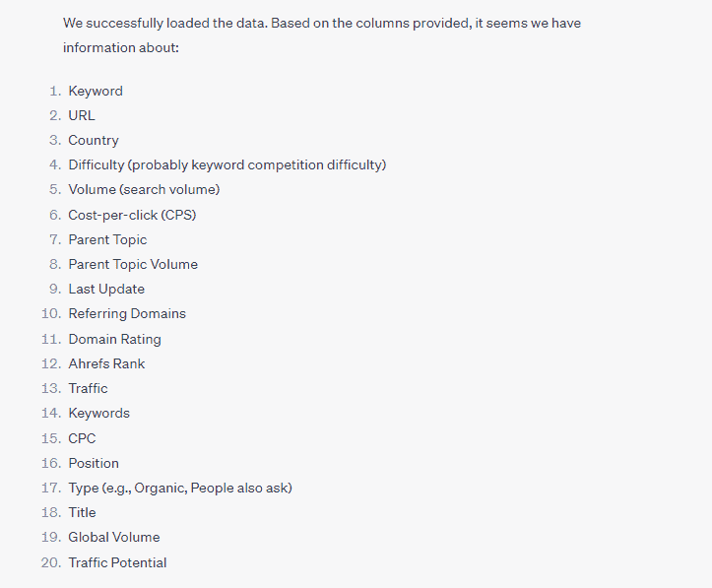Click the Difficulty list item text
Image resolution: width=712 pixels, height=588 pixels.
click(227, 164)
